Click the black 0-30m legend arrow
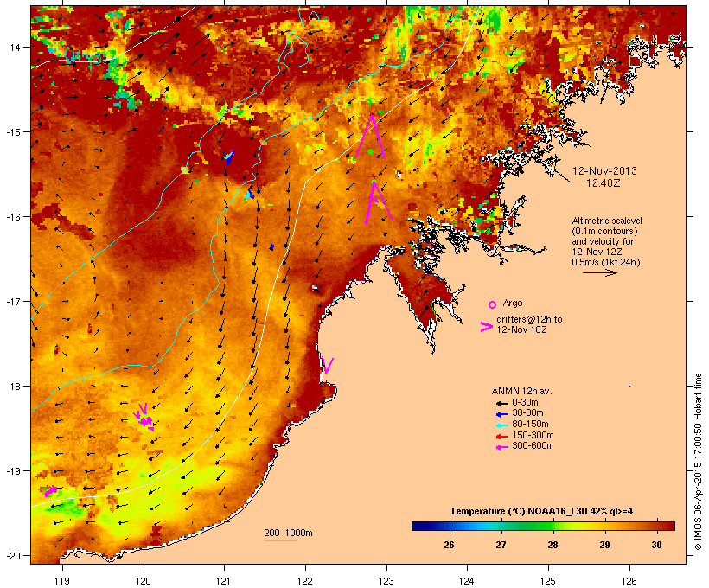 point(501,403)
